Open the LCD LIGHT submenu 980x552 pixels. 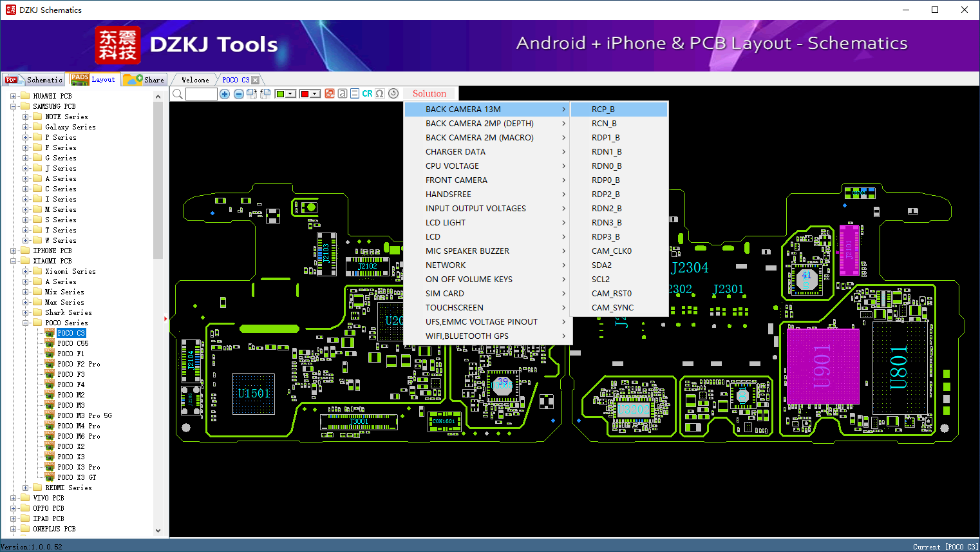pos(488,223)
